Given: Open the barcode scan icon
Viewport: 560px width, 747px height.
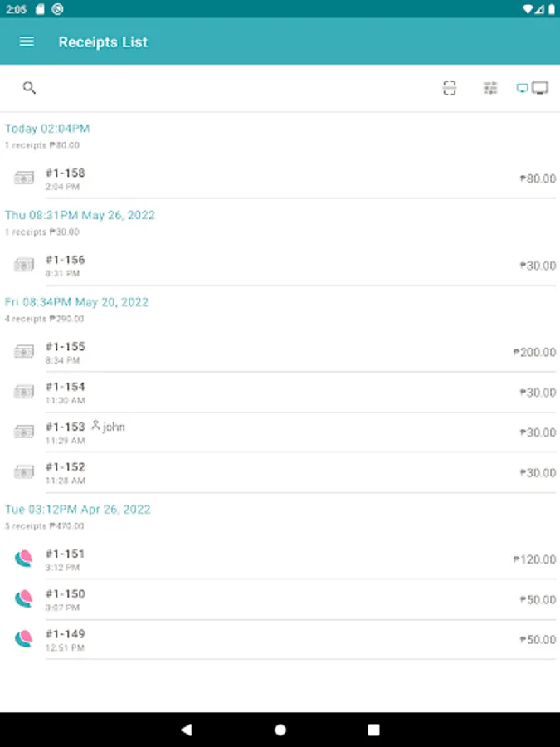Looking at the screenshot, I should (x=450, y=88).
